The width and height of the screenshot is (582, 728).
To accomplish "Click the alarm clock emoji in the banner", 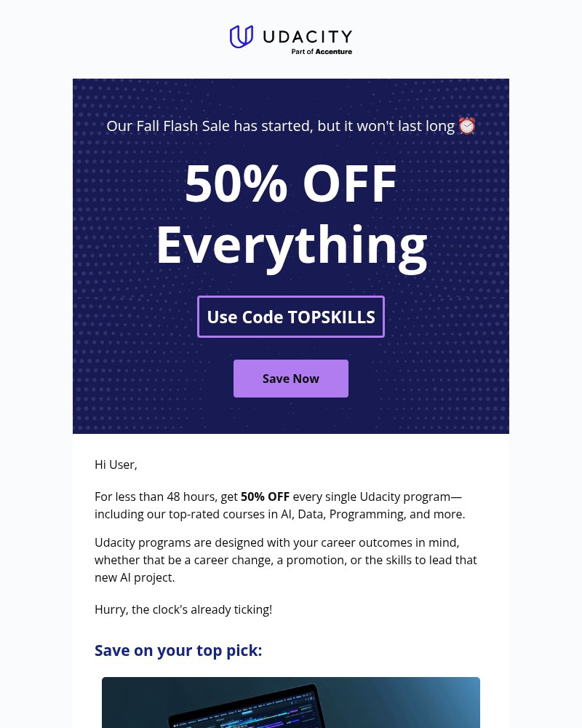I will 467,126.
